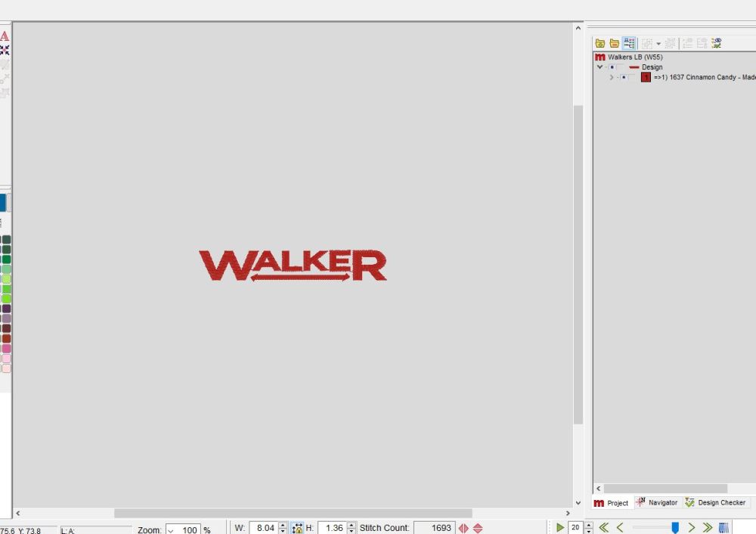Image resolution: width=756 pixels, height=534 pixels.
Task: Pick the mauve thread swatch below dark purple
Action: point(6,318)
